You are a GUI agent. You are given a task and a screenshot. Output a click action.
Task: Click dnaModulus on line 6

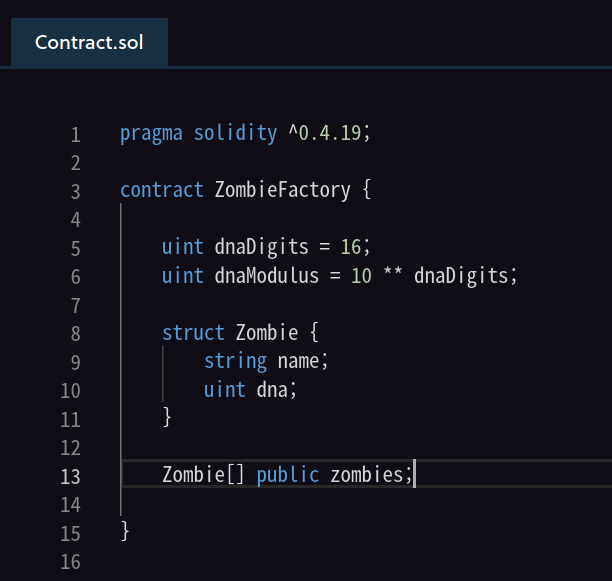click(x=266, y=275)
